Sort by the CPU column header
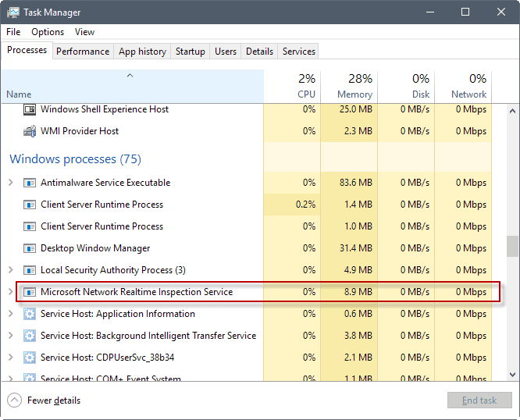The image size is (520, 420). (292, 87)
